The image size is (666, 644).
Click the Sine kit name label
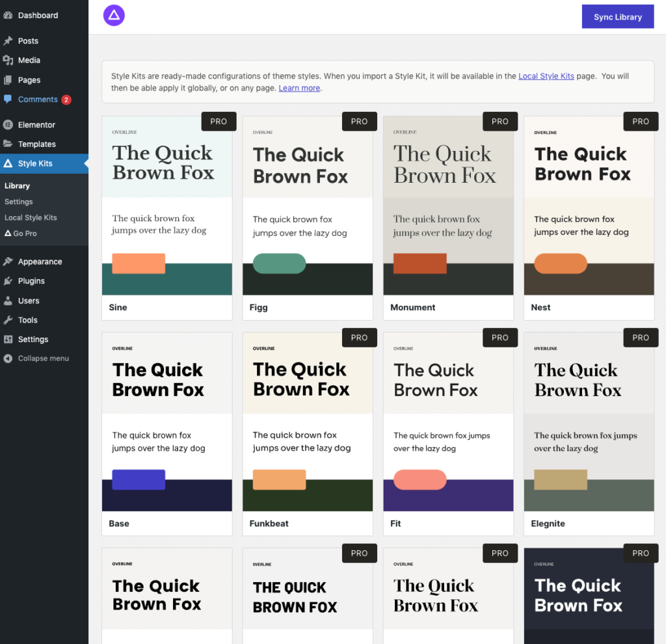click(x=118, y=308)
